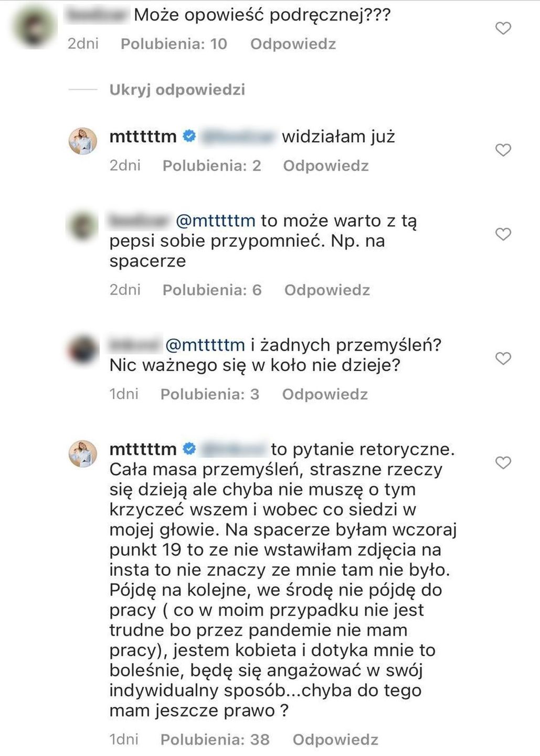Screen dimensions: 540x756
Task: Show "Polubienia: 3" likes list
Action: (209, 394)
